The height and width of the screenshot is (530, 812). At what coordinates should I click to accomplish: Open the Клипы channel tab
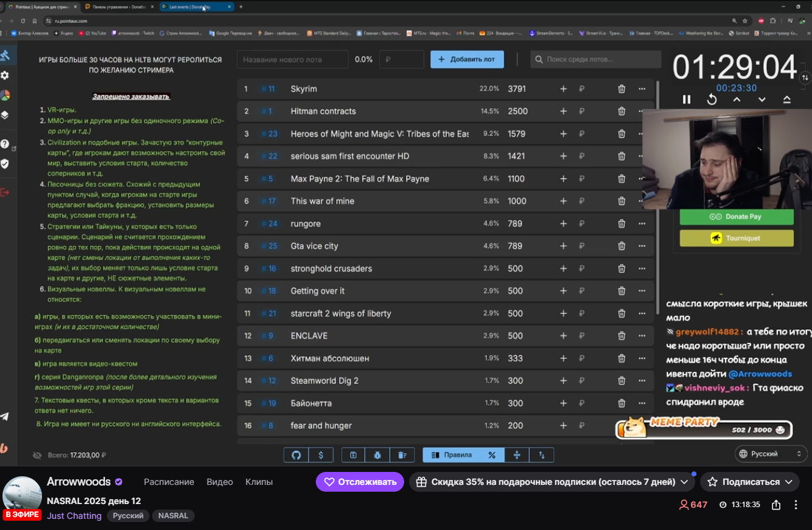click(259, 482)
